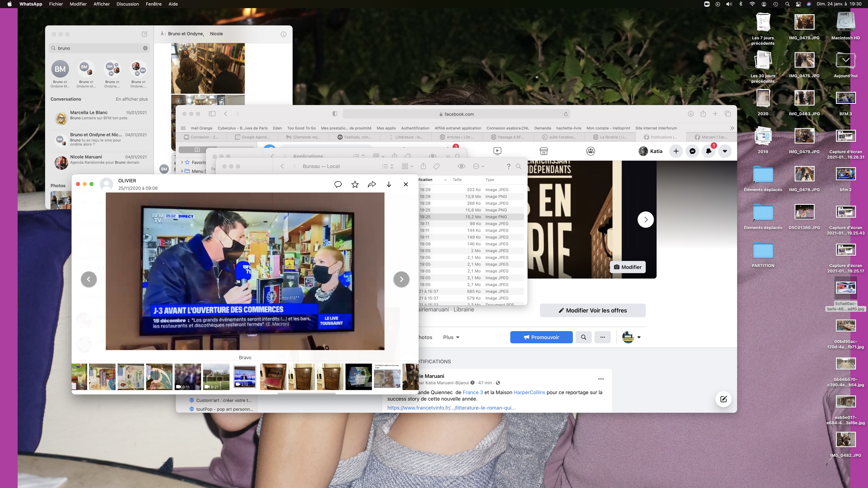The image size is (868, 488).
Task: Click compose new message icon in Messages
Action: pyautogui.click(x=144, y=34)
